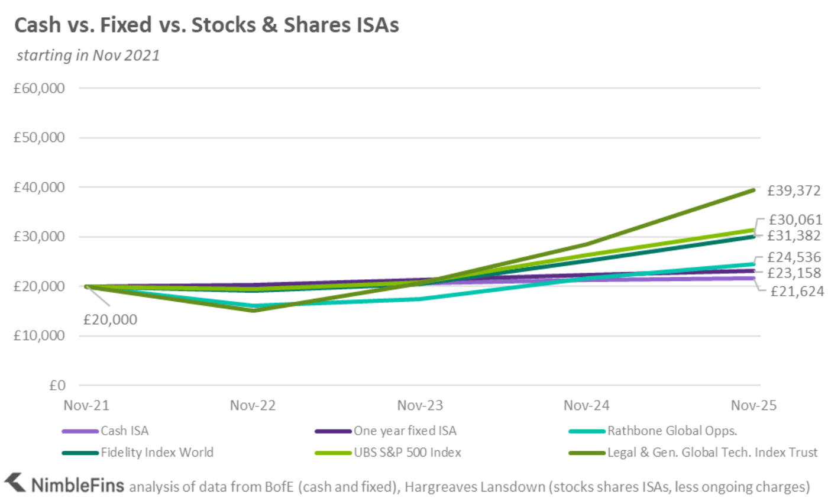Image resolution: width=828 pixels, height=504 pixels.
Task: Select the UBS S&P 500 Index legend swatch
Action: click(334, 454)
